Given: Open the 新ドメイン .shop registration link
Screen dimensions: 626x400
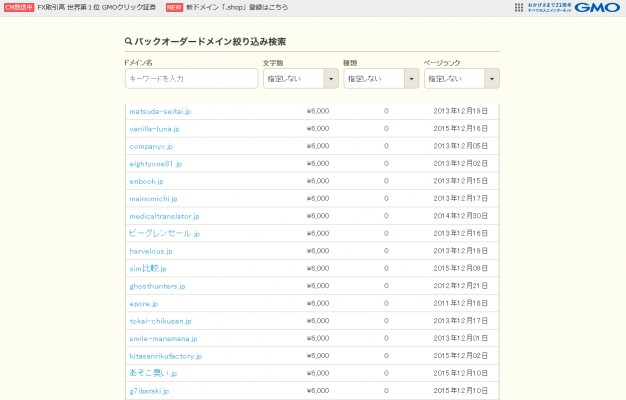Looking at the screenshot, I should click(x=237, y=7).
